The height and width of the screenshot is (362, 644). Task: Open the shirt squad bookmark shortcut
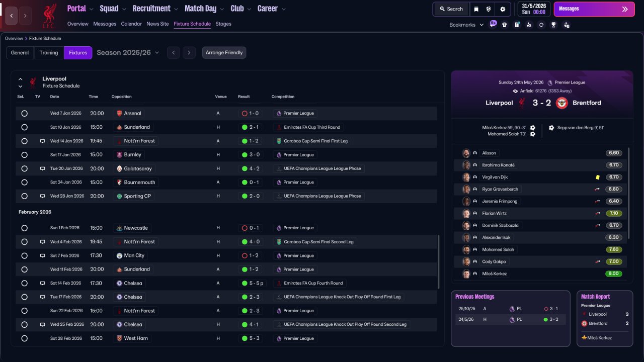(505, 25)
